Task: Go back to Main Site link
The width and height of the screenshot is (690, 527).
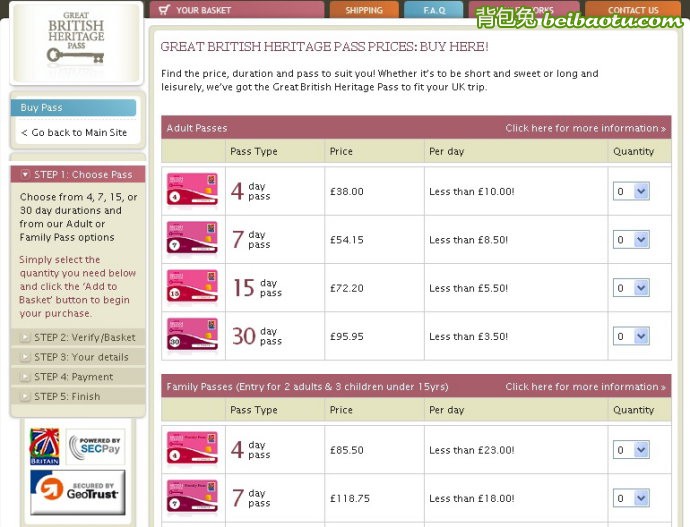Action: point(74,132)
